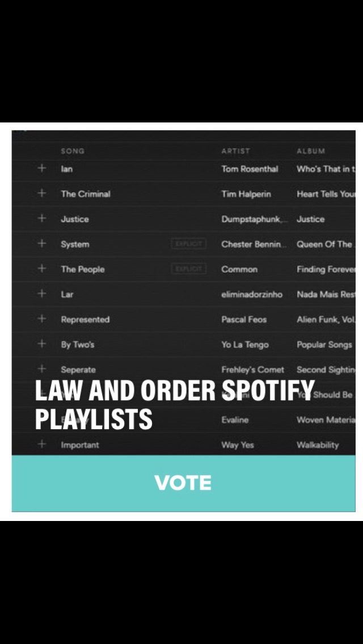The height and width of the screenshot is (644, 363).
Task: Sort by the ARTIST column header
Action: 235,151
